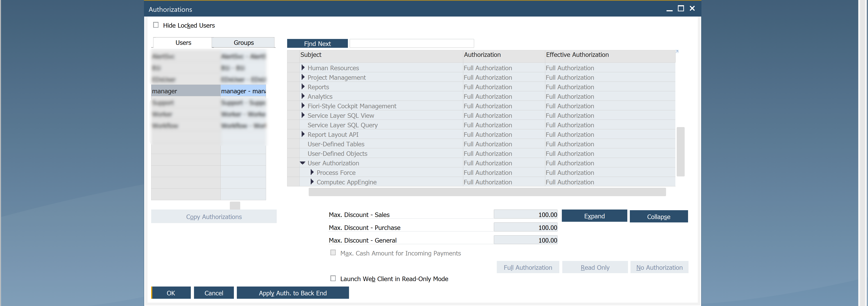The image size is (868, 306).
Task: Expand the Project Management subject
Action: point(303,77)
